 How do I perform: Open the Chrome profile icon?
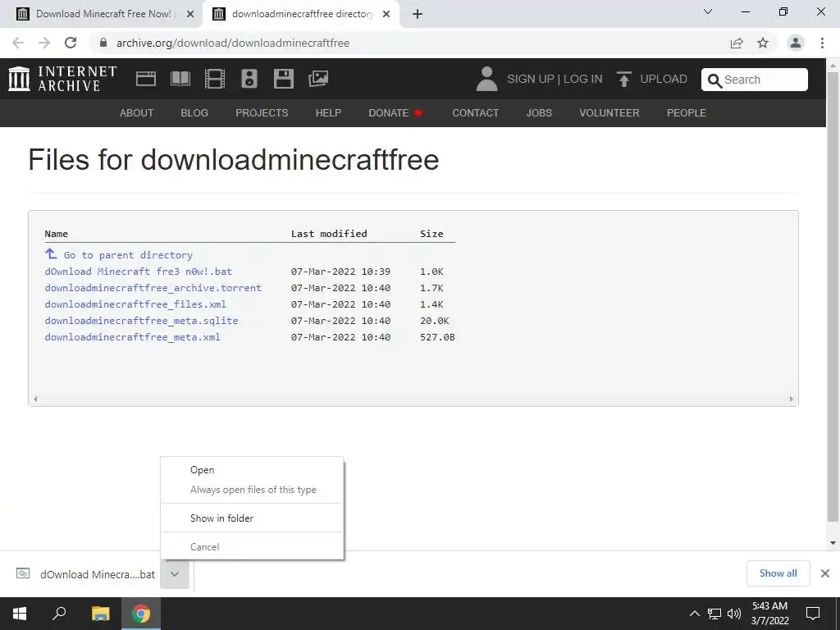(x=796, y=43)
